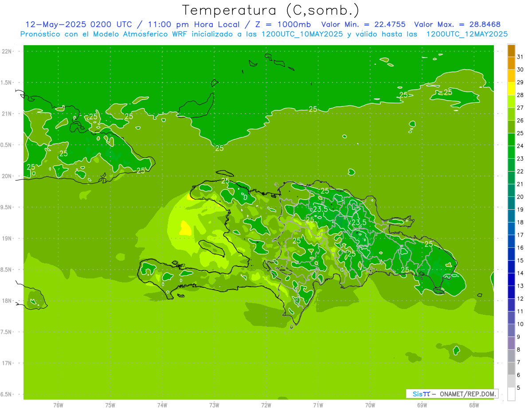Click the '73W' longitude label

[x=214, y=405]
